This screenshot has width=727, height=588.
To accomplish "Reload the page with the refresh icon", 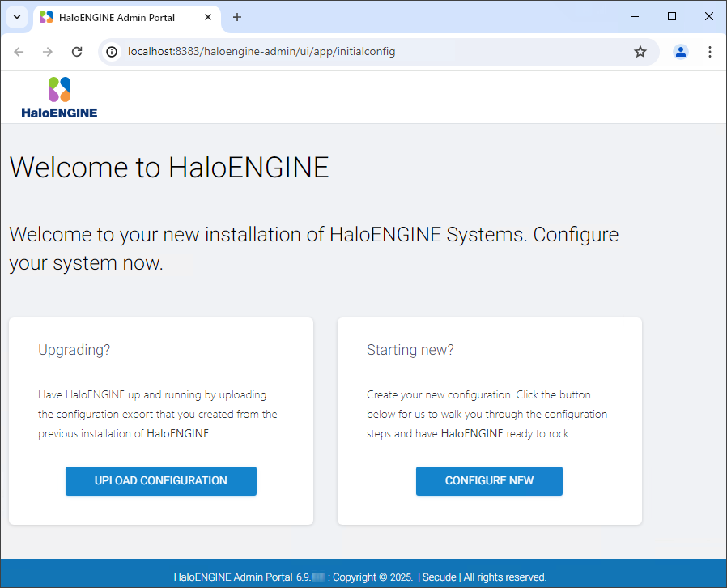I will 77,51.
